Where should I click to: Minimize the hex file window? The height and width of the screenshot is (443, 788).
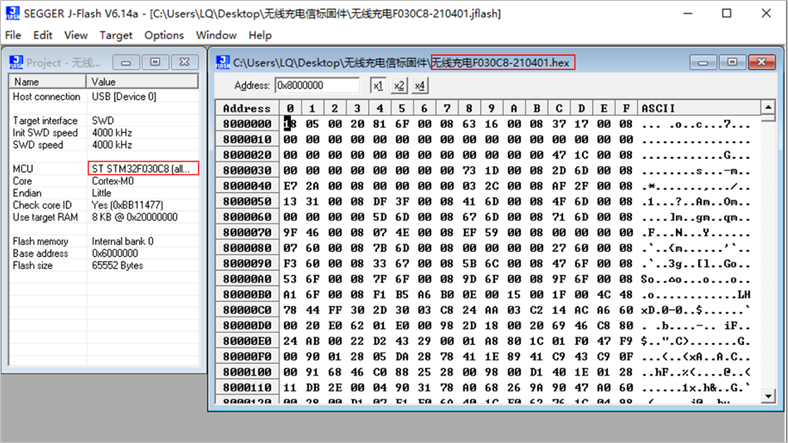pos(703,62)
